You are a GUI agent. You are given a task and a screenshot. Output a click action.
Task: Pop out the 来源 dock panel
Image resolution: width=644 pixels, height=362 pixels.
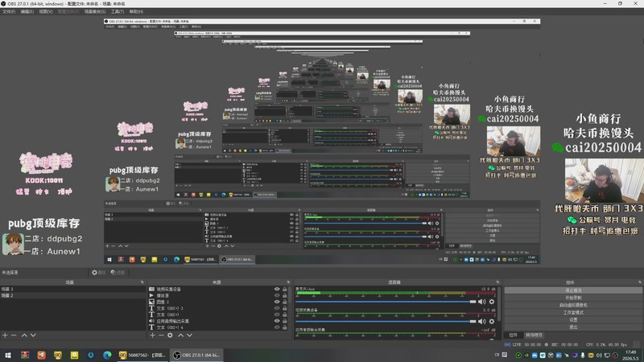(x=288, y=282)
